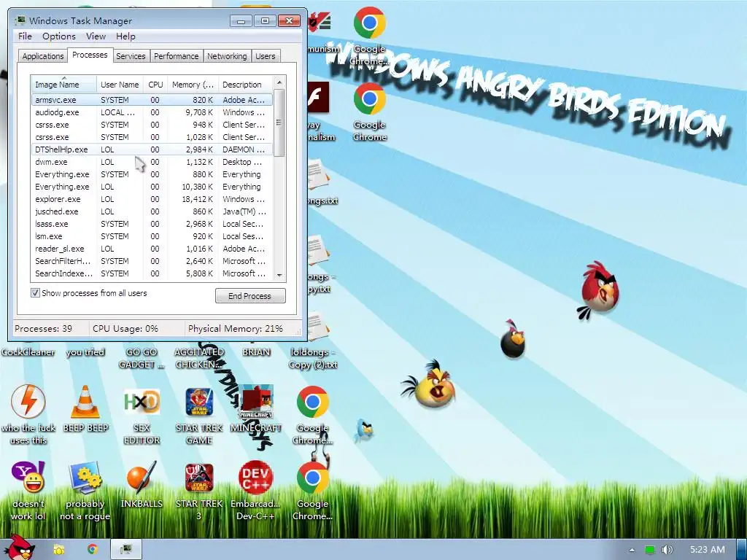Open the MINECRAFT desktop icon

[256, 410]
